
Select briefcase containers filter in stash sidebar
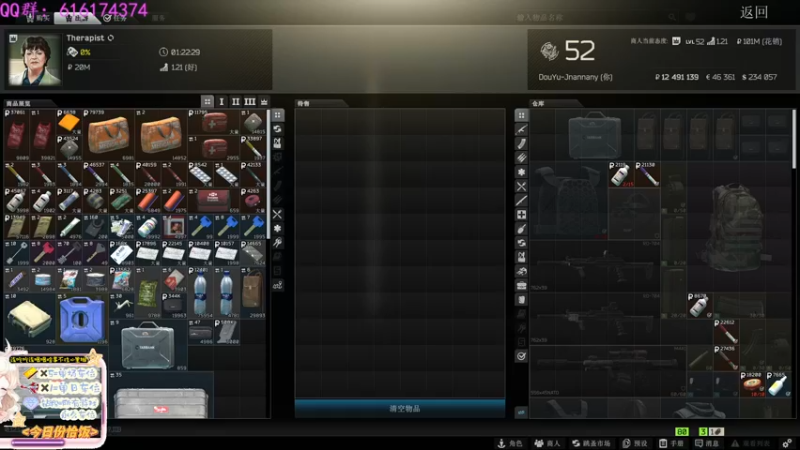521,285
